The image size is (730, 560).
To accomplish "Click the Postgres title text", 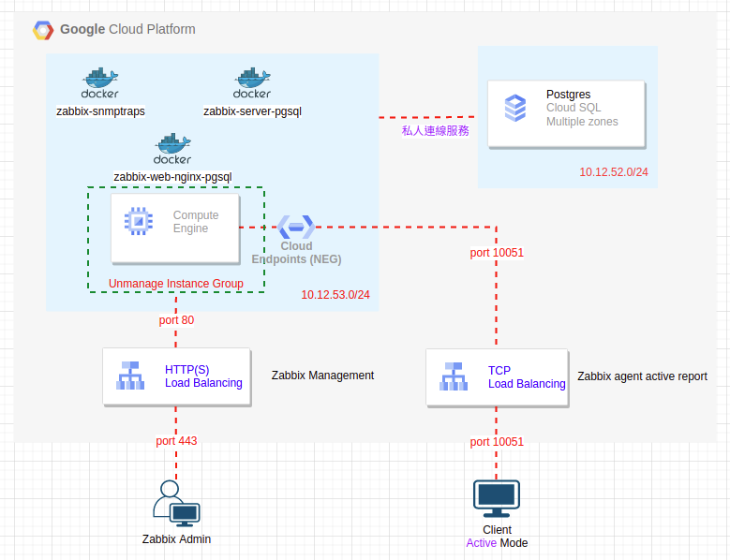I will click(x=569, y=95).
